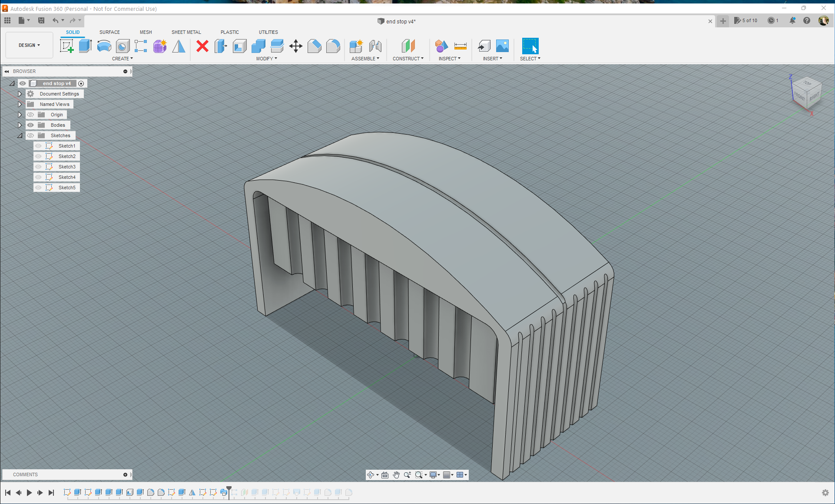Select the Move/Copy tool icon
835x504 pixels.
coord(295,46)
